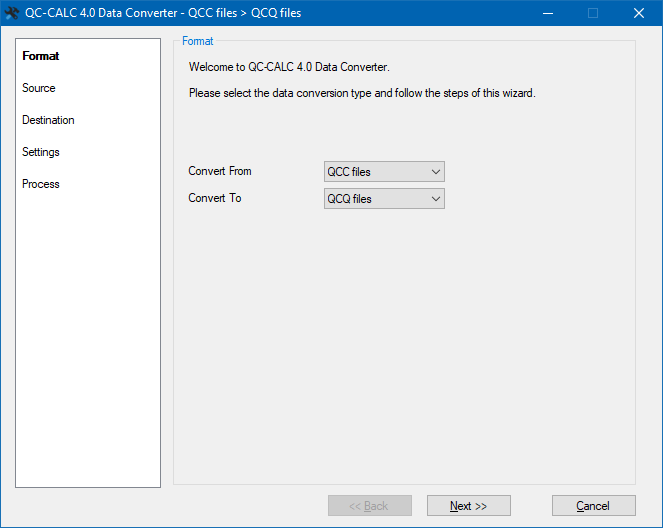The width and height of the screenshot is (663, 528).
Task: Jump to the Process step
Action: click(41, 184)
